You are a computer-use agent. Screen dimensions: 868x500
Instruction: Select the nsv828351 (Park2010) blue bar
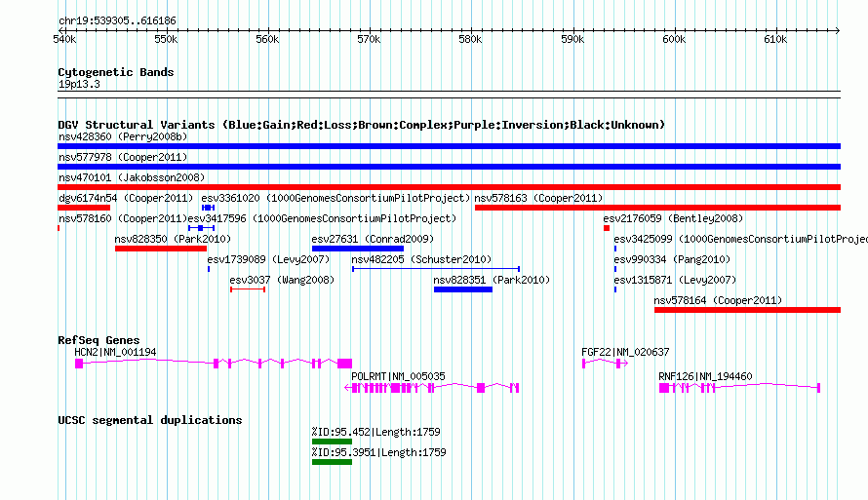pyautogui.click(x=463, y=289)
